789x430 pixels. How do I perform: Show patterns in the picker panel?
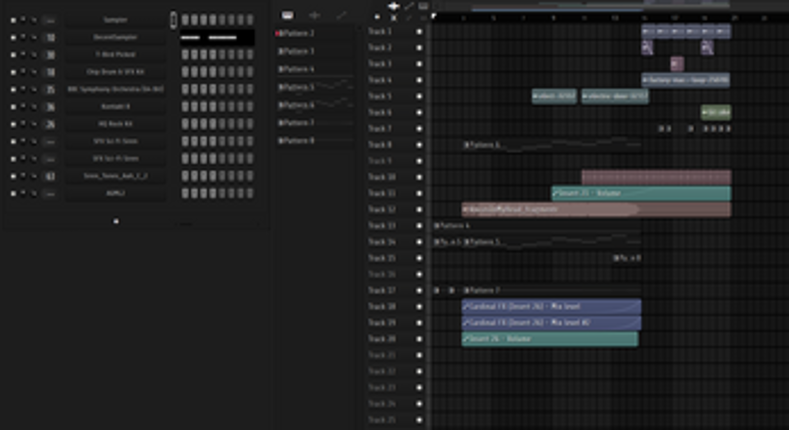pos(287,16)
